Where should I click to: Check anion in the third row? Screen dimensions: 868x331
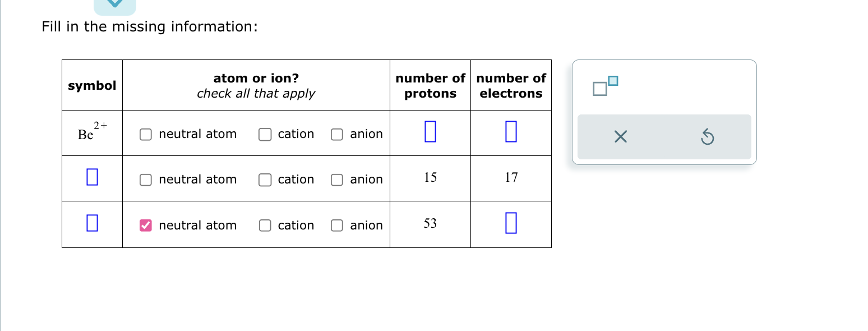337,225
